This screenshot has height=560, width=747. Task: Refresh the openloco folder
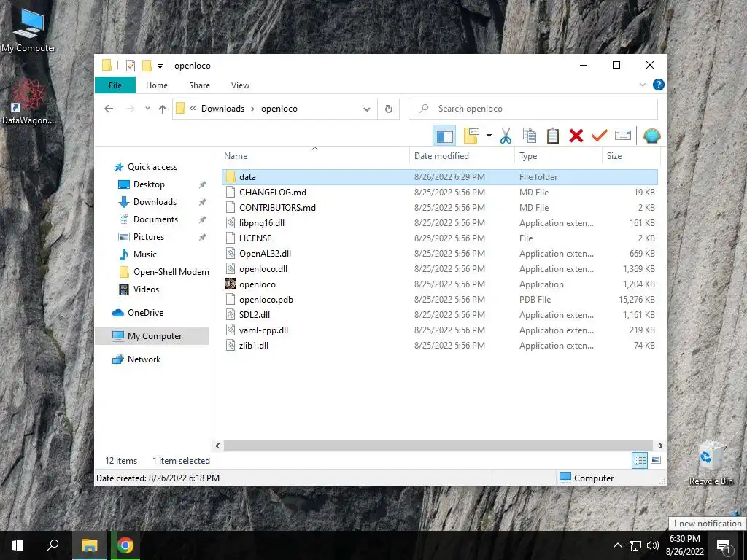point(389,109)
